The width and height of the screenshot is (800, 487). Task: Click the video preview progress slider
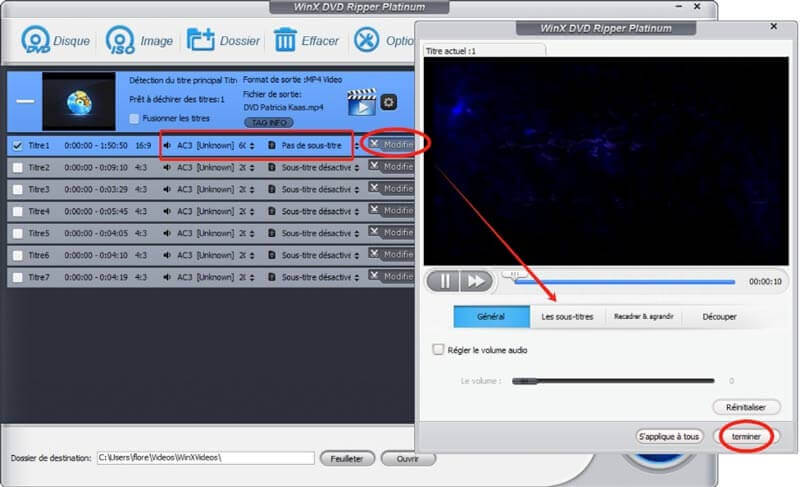coord(624,281)
